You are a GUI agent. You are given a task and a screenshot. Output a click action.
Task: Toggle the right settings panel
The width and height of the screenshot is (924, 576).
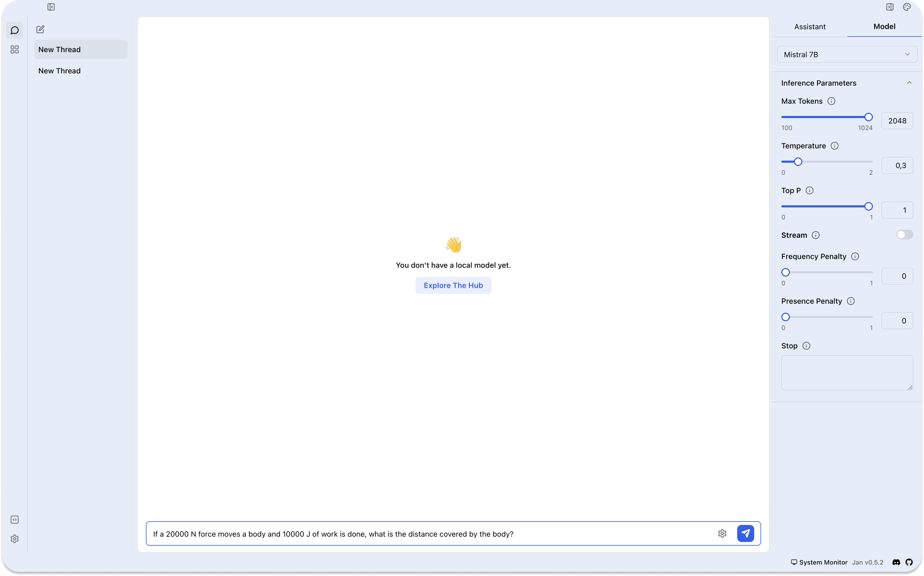[890, 7]
